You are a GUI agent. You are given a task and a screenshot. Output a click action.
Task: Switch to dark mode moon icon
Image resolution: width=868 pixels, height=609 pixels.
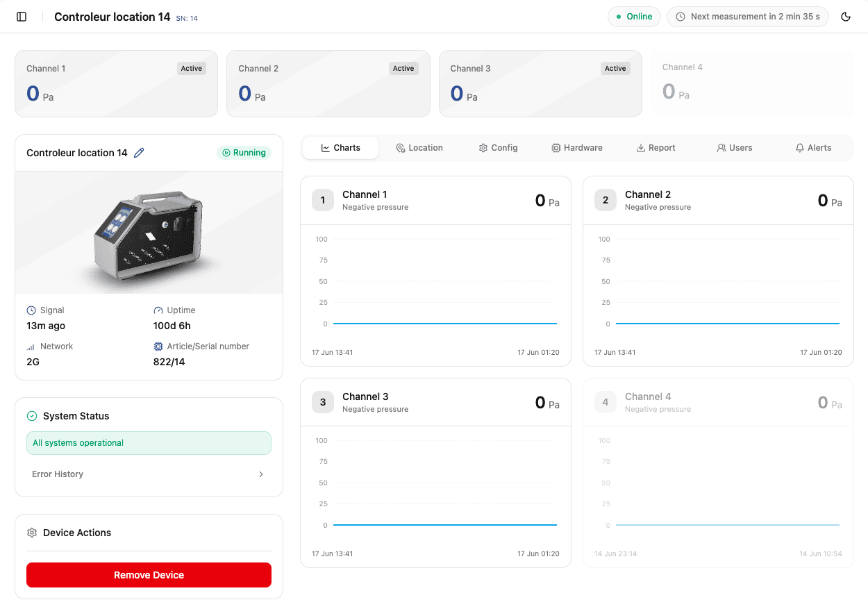[846, 17]
